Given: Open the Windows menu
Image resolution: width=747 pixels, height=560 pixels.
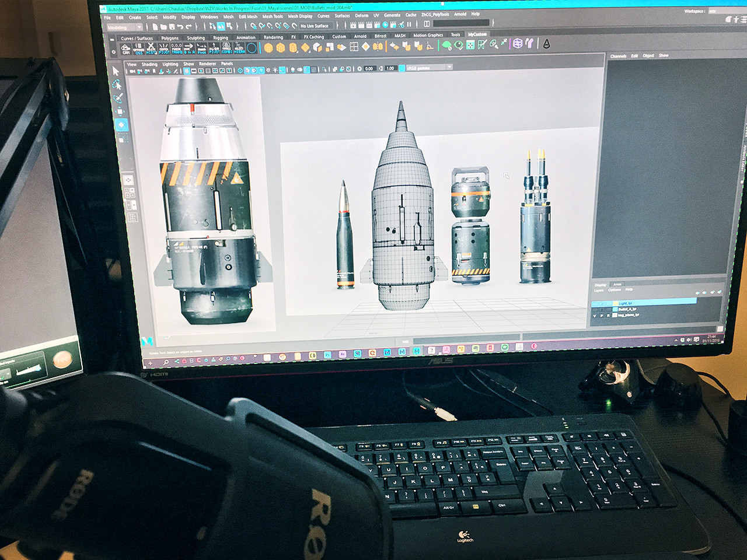Looking at the screenshot, I should coord(209,17).
